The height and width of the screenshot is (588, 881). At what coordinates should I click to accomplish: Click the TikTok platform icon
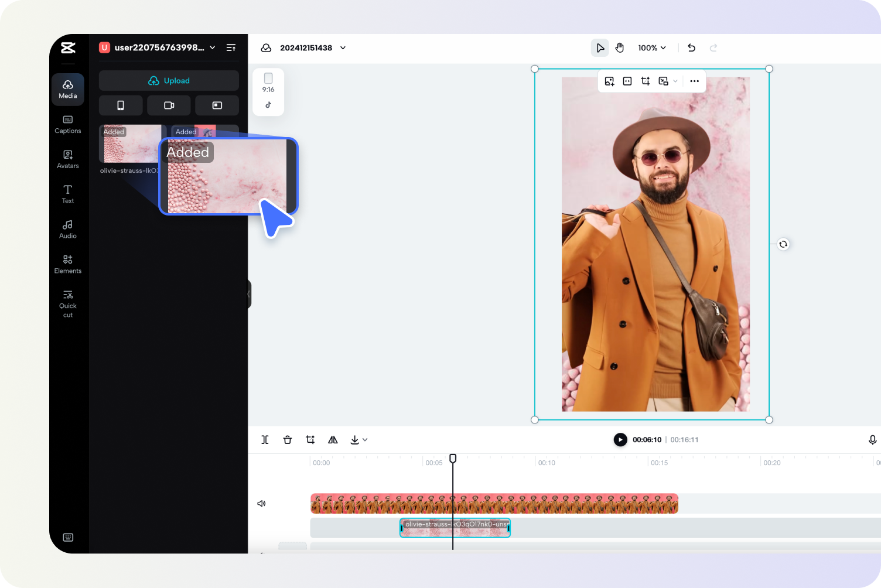pyautogui.click(x=268, y=105)
